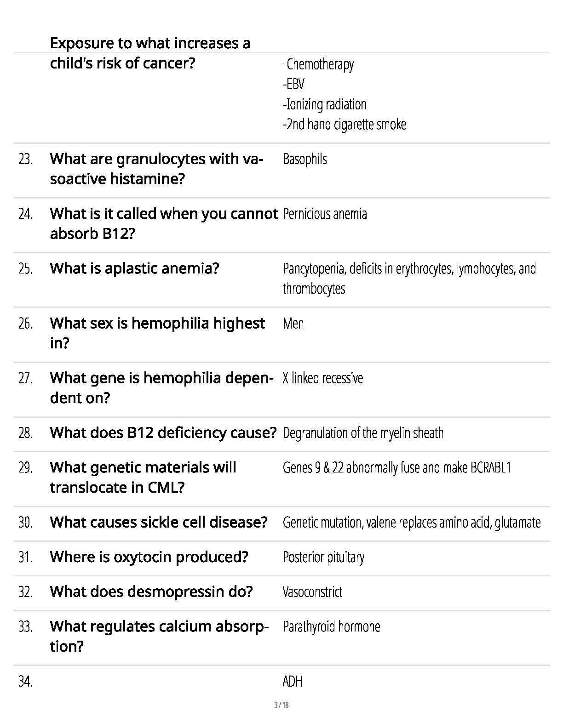Select the 'Ionizing radiation' list item
Screen dimensions: 563x728
(x=324, y=105)
